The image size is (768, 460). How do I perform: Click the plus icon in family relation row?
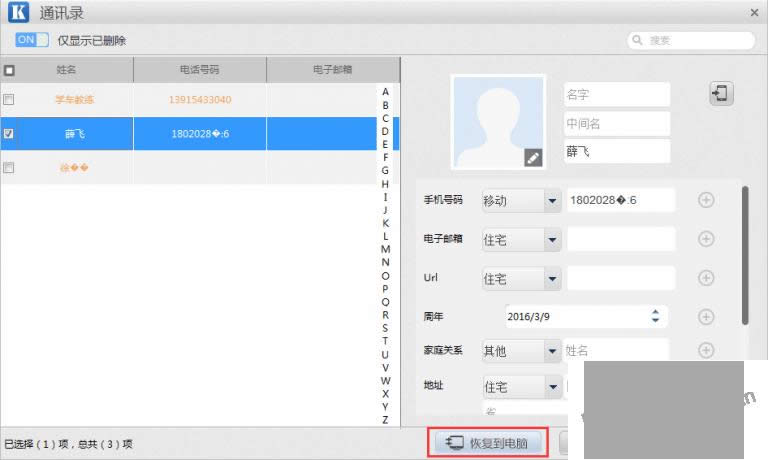705,350
